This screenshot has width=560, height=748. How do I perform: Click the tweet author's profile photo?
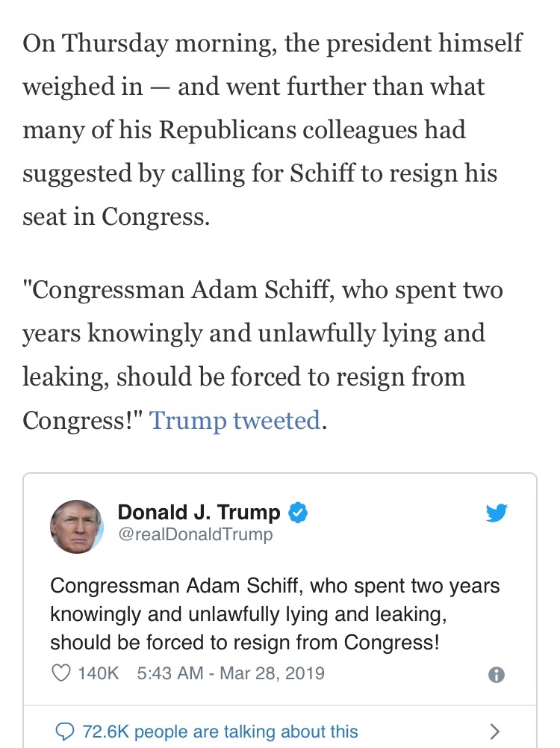[x=77, y=526]
